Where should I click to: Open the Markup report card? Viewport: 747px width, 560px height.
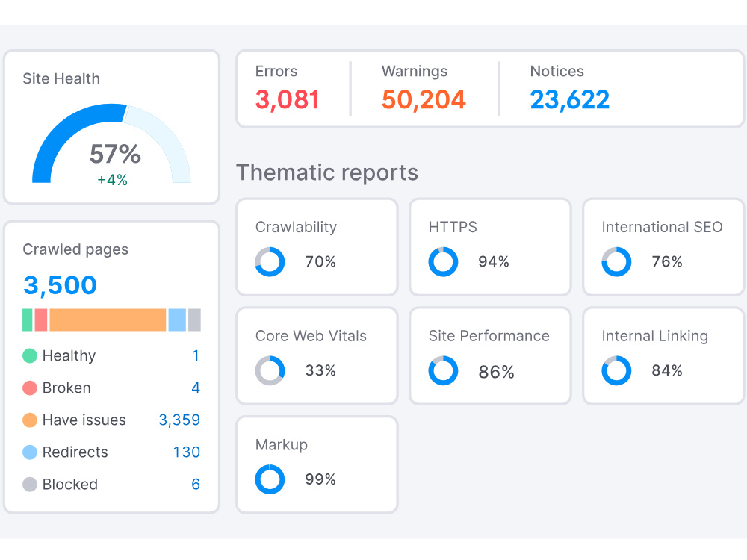317,464
